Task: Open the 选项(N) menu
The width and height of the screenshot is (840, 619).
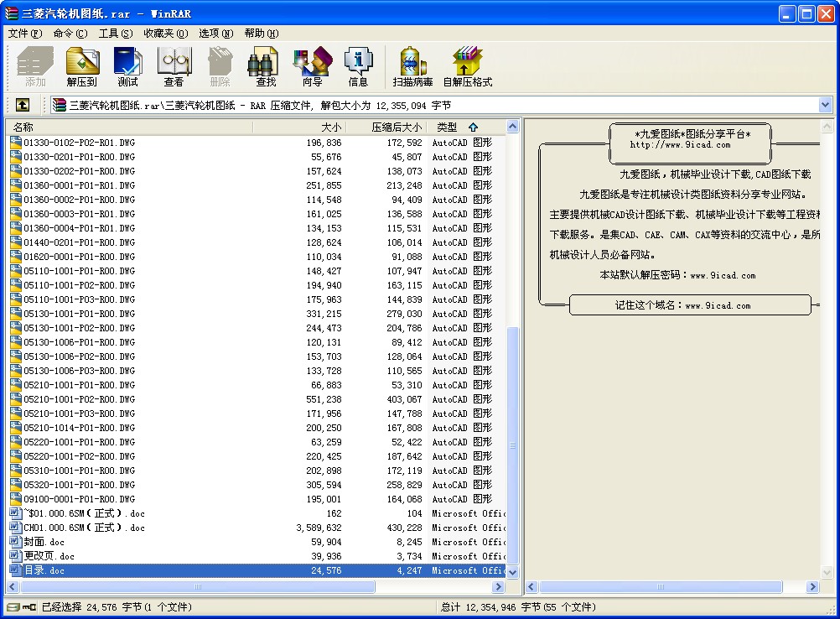Action: pyautogui.click(x=216, y=34)
